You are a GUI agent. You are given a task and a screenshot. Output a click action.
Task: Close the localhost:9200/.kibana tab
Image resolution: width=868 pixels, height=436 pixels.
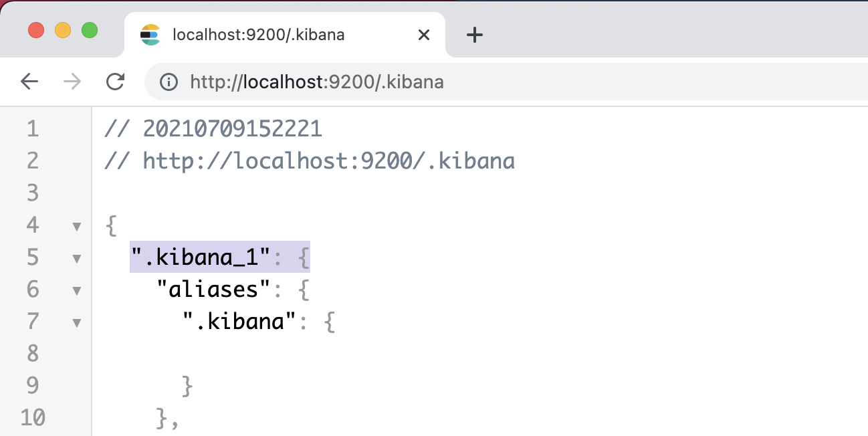[x=423, y=35]
